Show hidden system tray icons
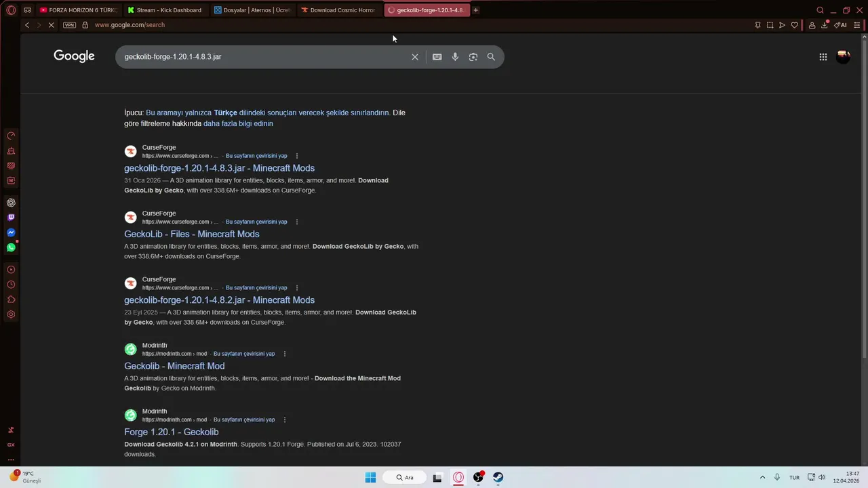The width and height of the screenshot is (868, 488). (x=762, y=477)
